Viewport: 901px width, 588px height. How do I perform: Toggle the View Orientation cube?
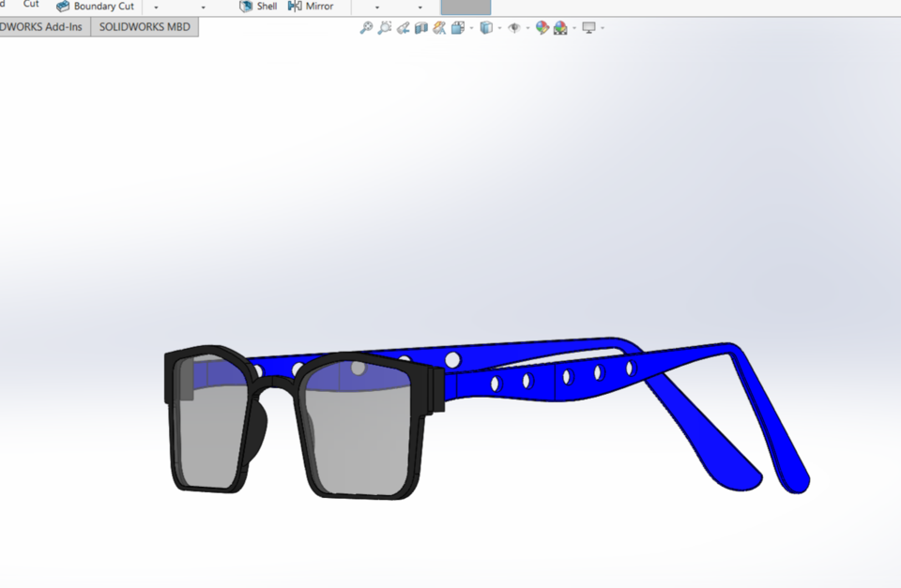pyautogui.click(x=488, y=28)
